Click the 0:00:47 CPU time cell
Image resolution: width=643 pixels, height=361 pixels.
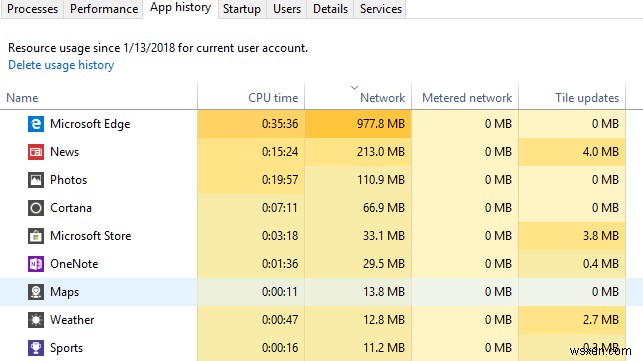(251, 320)
